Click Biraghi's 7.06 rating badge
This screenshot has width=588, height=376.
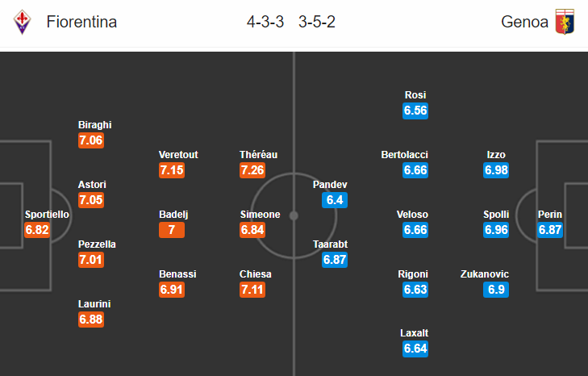point(91,140)
